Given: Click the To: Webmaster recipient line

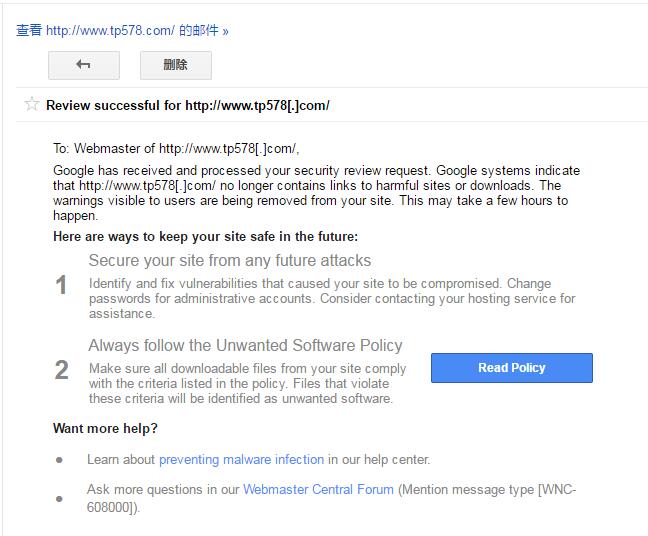Looking at the screenshot, I should (175, 149).
